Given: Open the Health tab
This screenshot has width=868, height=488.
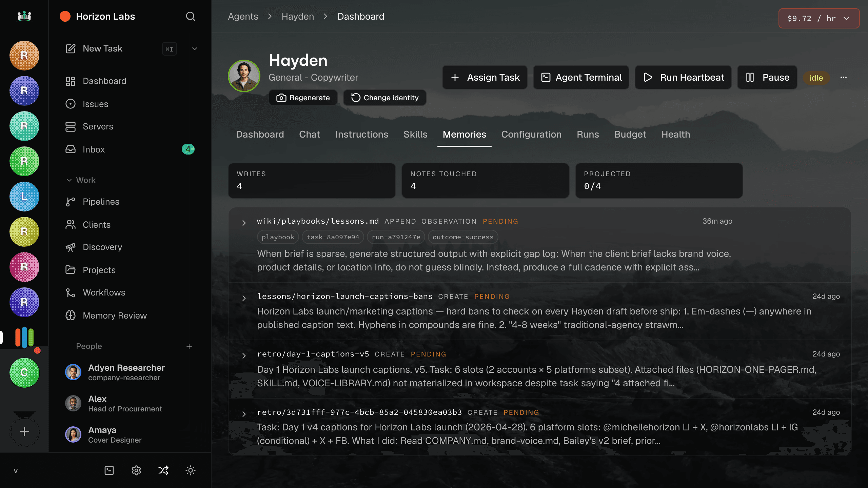Looking at the screenshot, I should 676,135.
